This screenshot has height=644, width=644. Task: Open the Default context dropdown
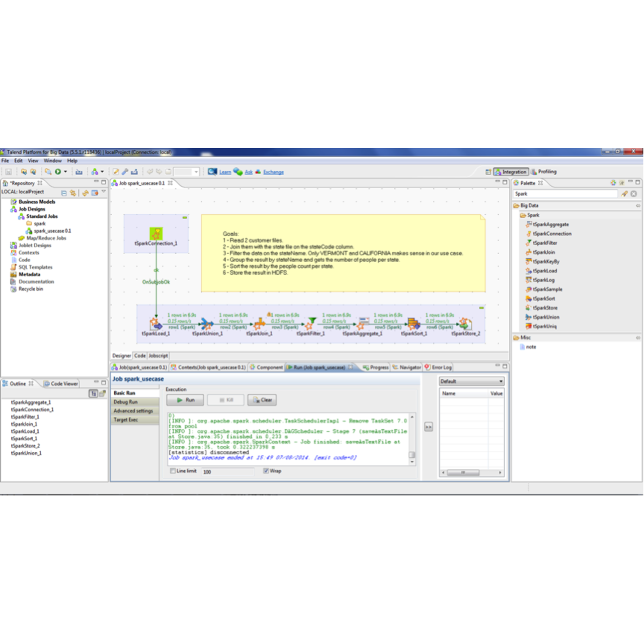[x=471, y=381]
